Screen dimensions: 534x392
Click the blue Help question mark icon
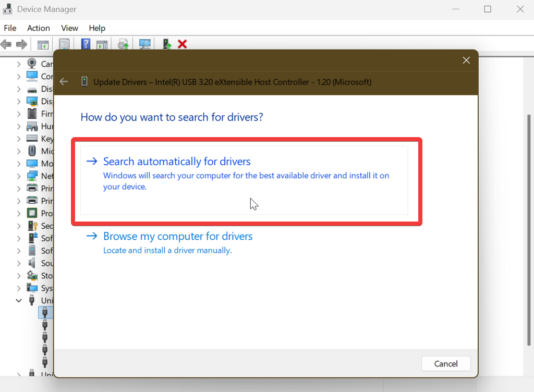[x=85, y=44]
